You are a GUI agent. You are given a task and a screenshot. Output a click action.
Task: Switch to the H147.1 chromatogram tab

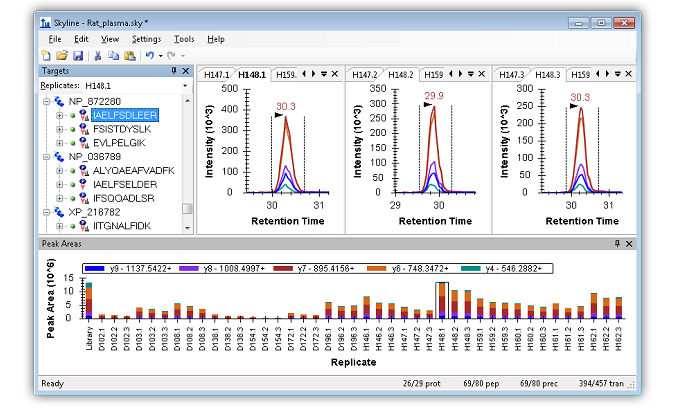pyautogui.click(x=217, y=75)
